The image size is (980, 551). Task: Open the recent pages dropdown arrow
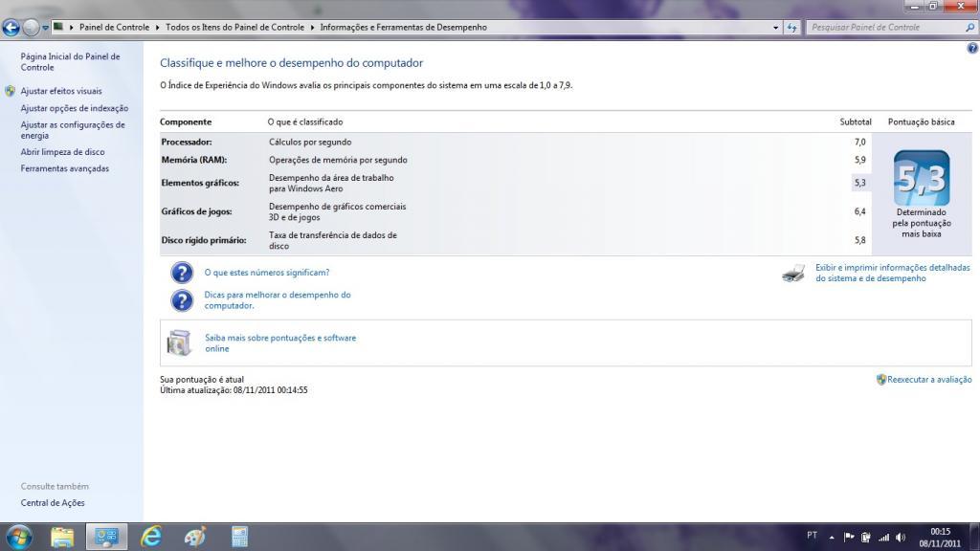click(x=45, y=28)
